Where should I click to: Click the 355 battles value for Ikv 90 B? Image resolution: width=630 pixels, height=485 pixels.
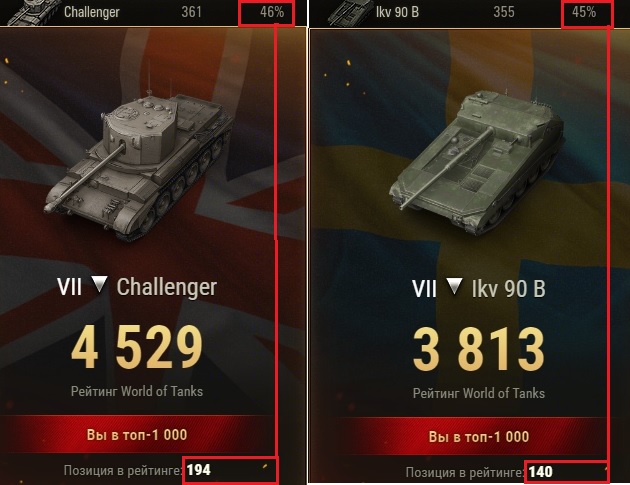click(x=504, y=12)
